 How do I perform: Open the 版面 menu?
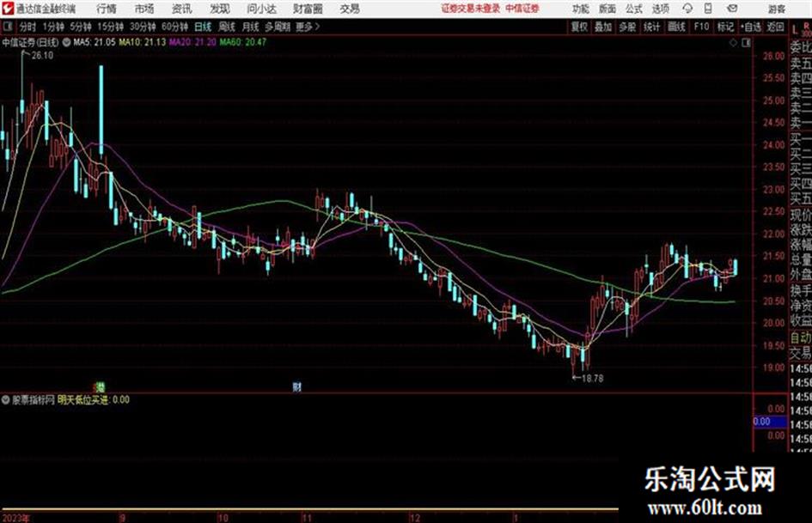pyautogui.click(x=607, y=9)
